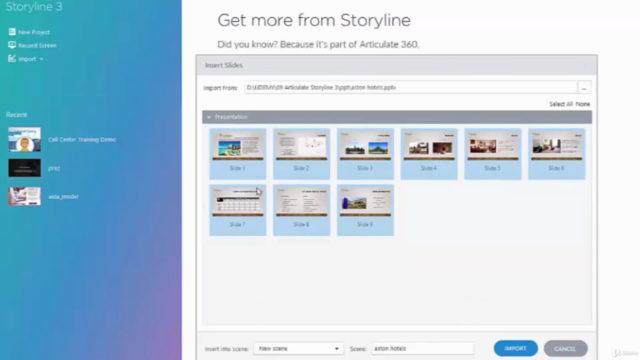640x360 pixels.
Task: Click the CANCEL button
Action: (x=565, y=349)
